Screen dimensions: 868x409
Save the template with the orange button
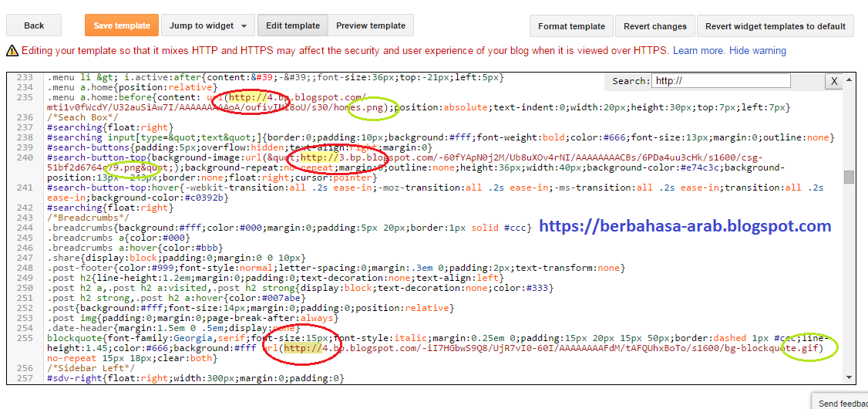click(x=121, y=25)
